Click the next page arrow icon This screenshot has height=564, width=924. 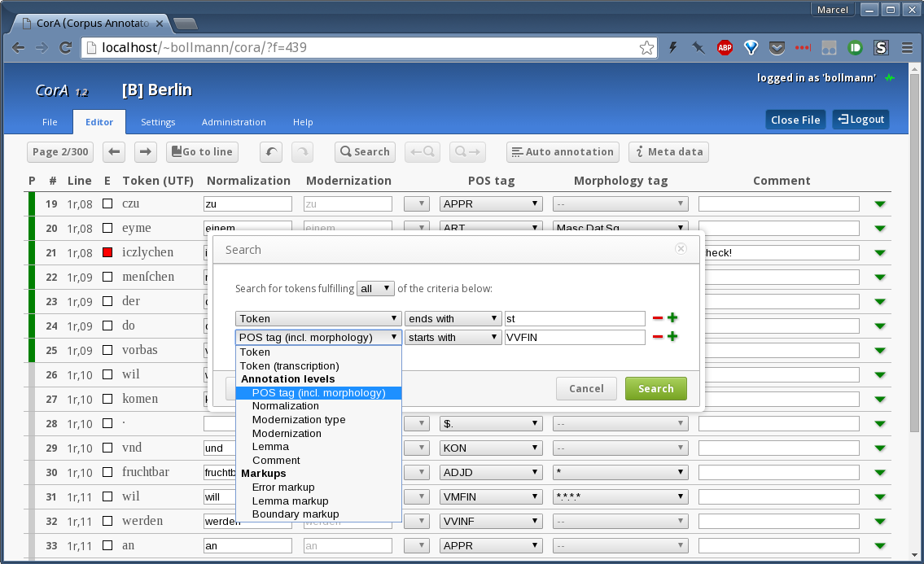pos(145,151)
